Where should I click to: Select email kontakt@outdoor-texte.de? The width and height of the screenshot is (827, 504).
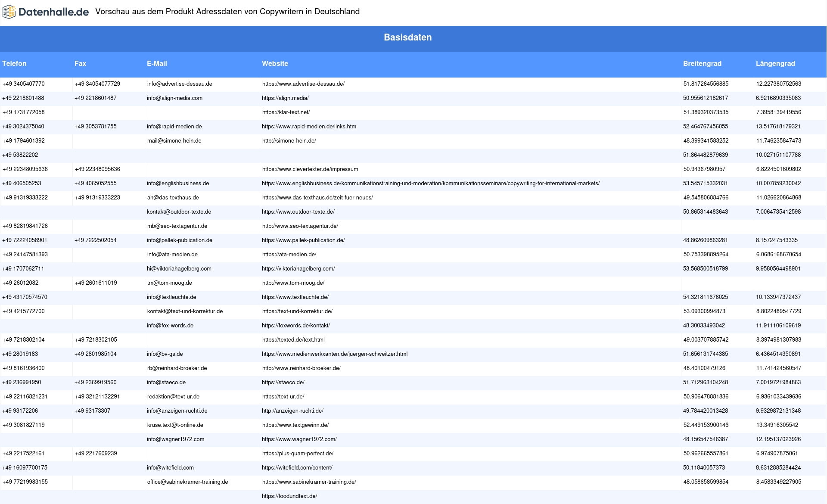click(x=179, y=212)
